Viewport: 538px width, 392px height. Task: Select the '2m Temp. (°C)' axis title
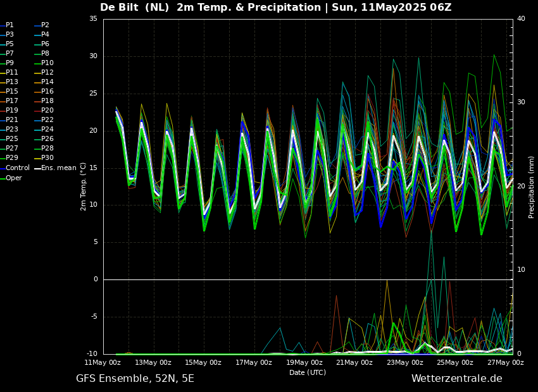(x=84, y=187)
